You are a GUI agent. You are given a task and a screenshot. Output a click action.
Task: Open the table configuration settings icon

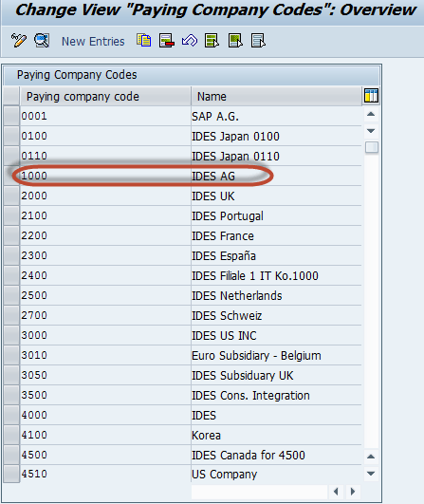371,96
